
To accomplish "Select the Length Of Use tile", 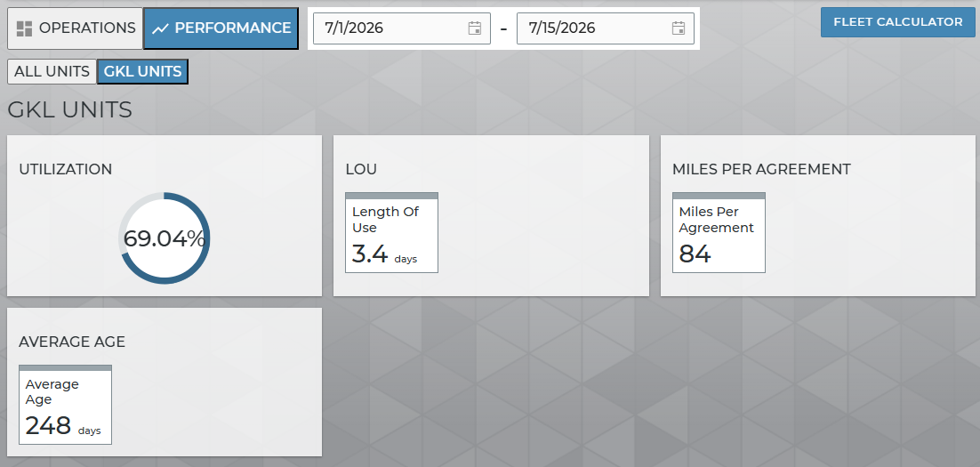I will coord(392,232).
